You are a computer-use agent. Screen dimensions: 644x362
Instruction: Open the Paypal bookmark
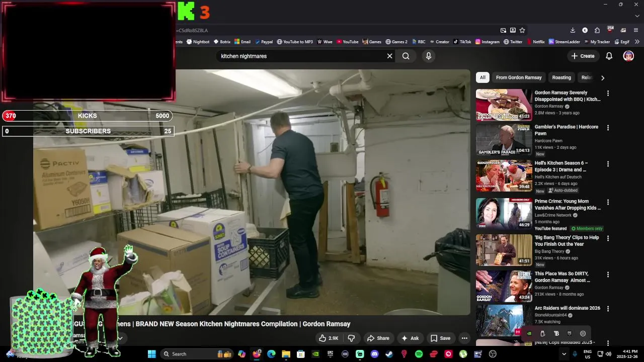click(x=264, y=42)
